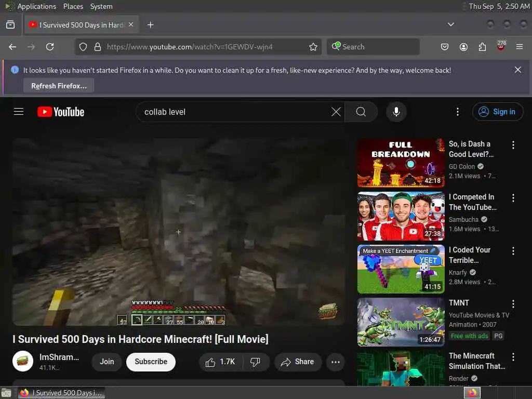Open a new tab with plus
Viewport: 532px width, 399px height.
151,25
